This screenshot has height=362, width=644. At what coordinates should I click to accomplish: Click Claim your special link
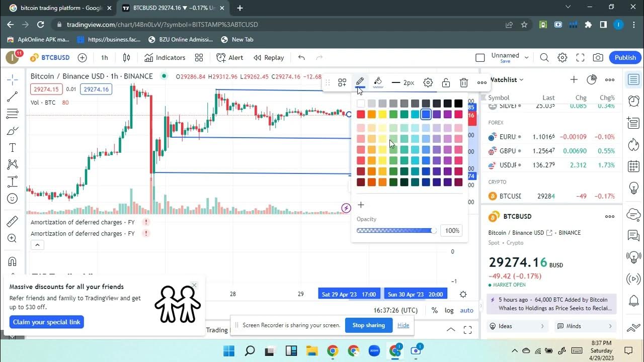(47, 322)
